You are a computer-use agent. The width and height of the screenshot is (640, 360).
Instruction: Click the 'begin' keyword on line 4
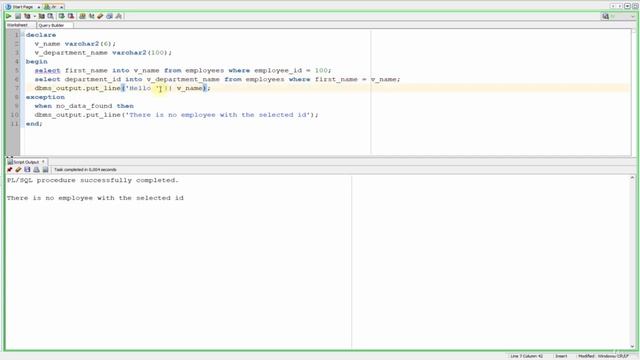(x=37, y=62)
